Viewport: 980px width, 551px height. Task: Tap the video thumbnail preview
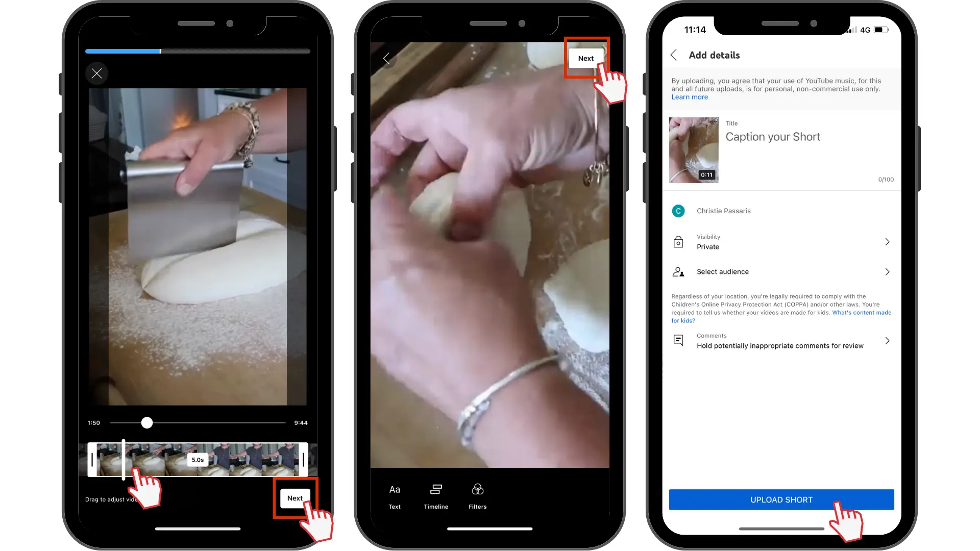[693, 148]
